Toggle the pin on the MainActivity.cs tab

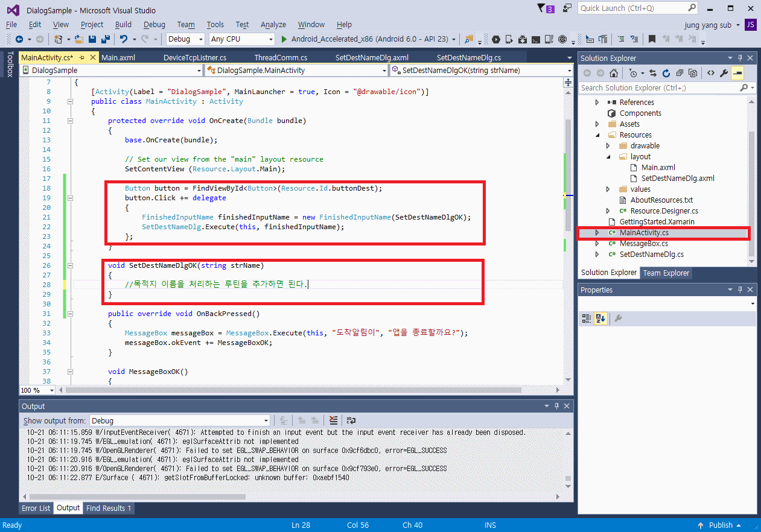pos(83,58)
